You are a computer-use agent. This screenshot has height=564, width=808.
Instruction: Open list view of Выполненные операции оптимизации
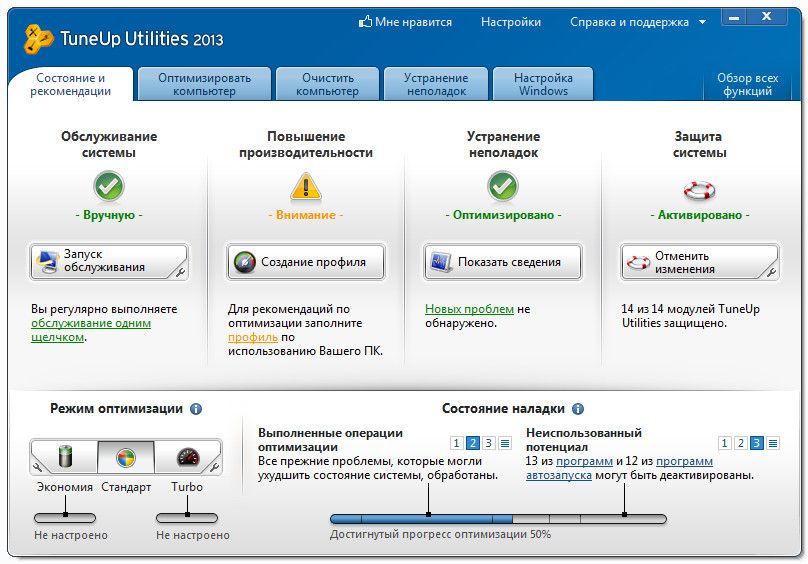tap(505, 443)
